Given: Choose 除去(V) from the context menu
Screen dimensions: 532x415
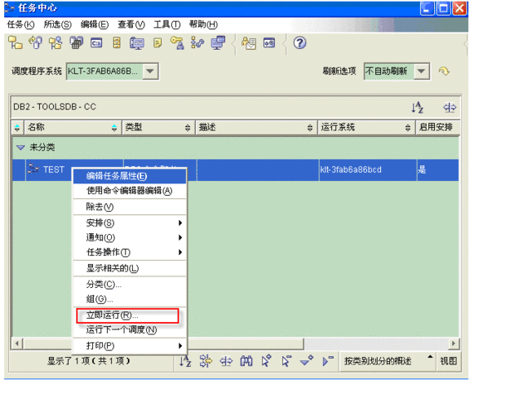Looking at the screenshot, I should coord(129,207).
